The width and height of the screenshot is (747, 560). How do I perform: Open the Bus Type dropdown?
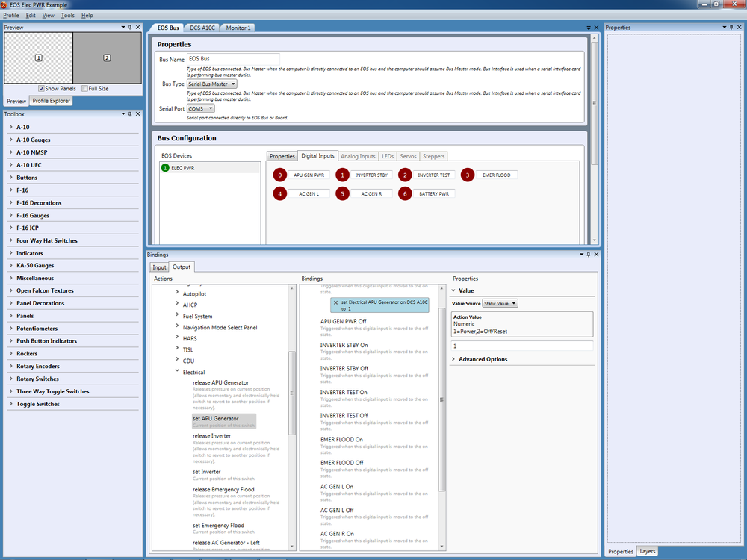point(212,84)
